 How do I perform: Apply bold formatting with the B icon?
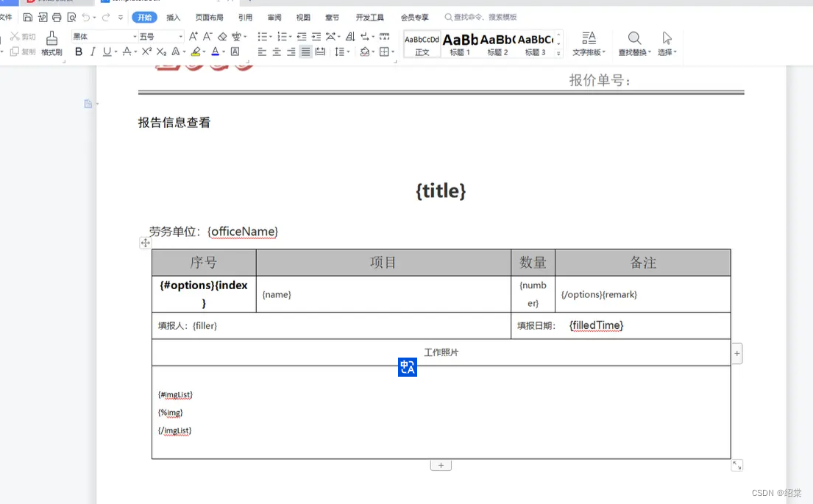point(78,52)
